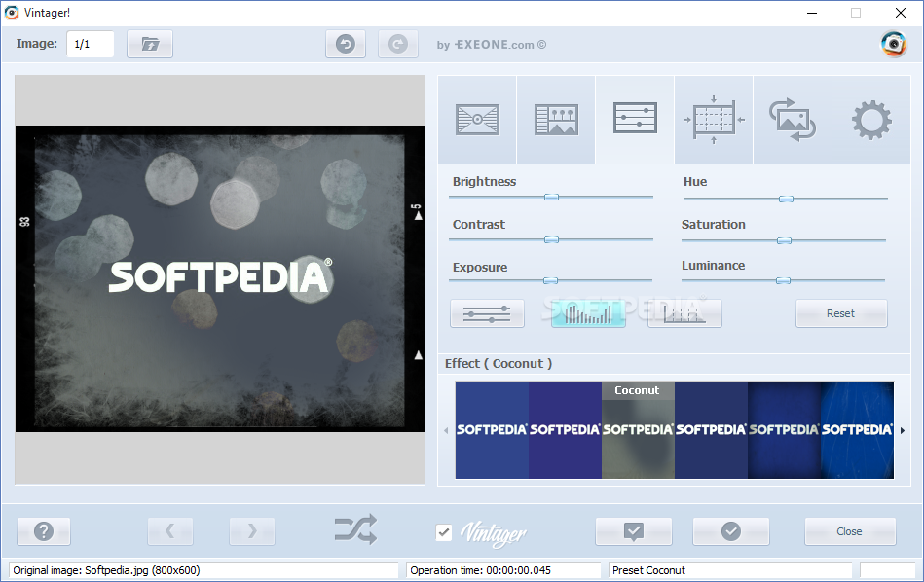Select the Coconut effect thumbnail
This screenshot has width=924, height=582.
coord(638,430)
